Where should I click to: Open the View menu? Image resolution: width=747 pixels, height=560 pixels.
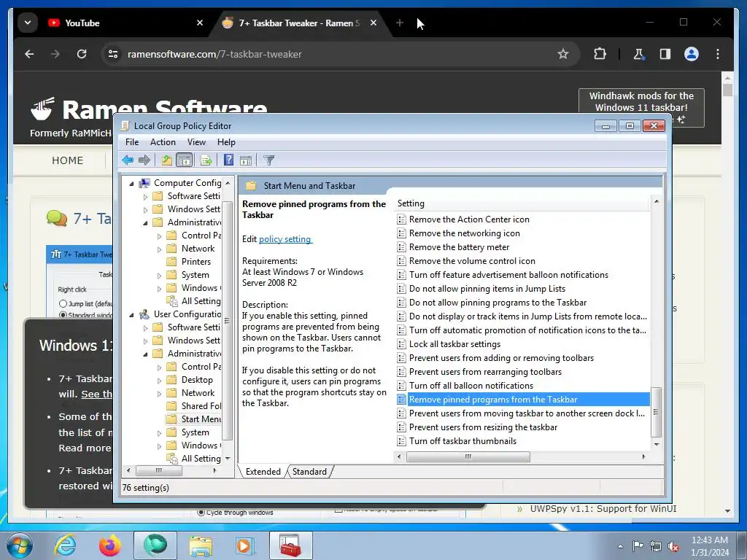(x=196, y=142)
